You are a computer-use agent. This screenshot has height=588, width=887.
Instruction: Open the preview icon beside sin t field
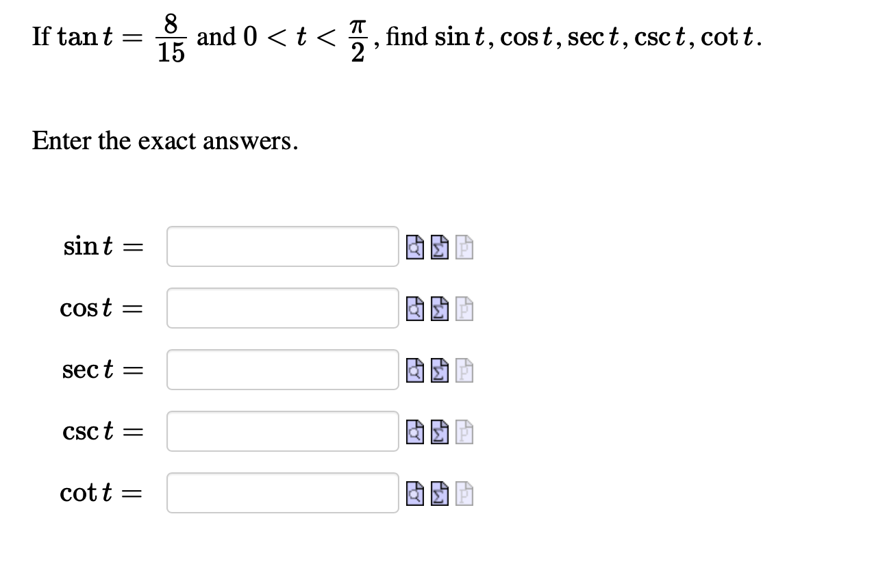click(x=416, y=248)
